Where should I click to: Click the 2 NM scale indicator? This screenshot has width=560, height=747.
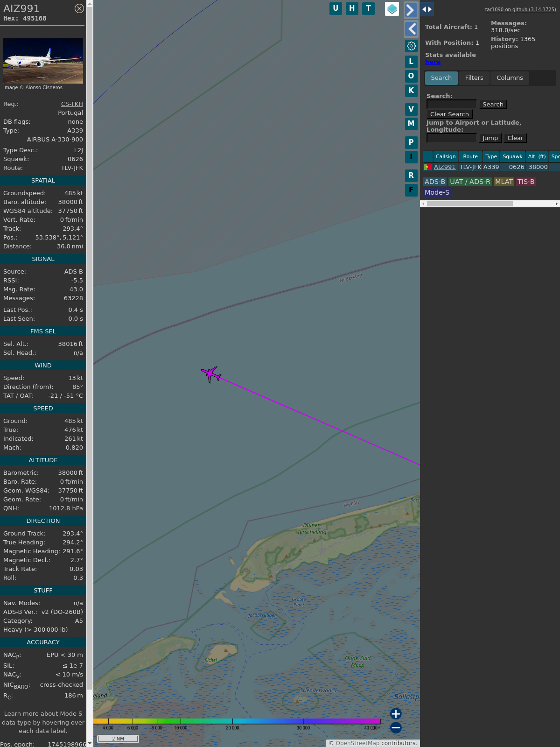(x=118, y=739)
